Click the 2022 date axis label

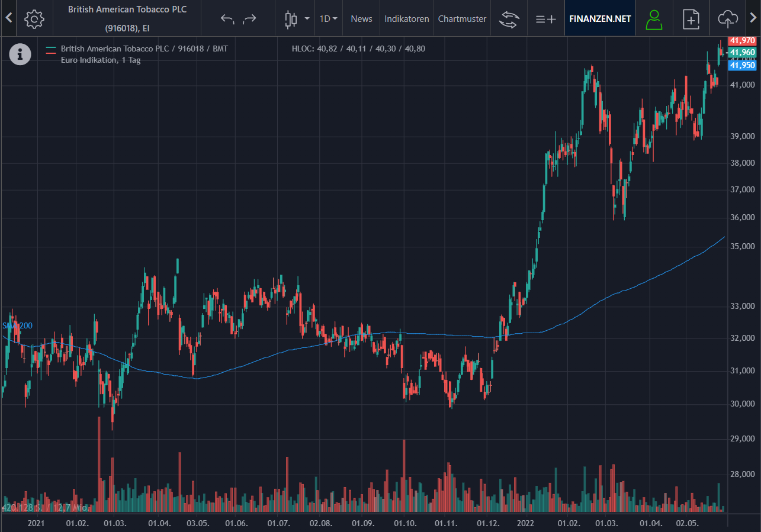pyautogui.click(x=525, y=524)
